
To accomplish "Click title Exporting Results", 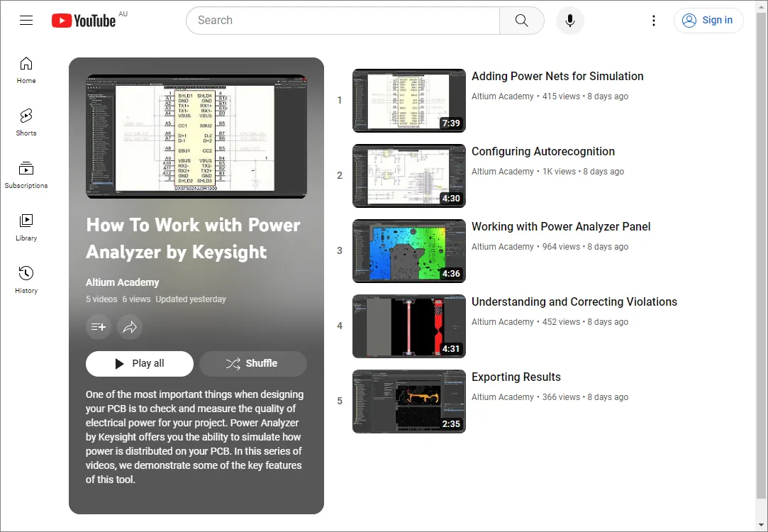I will point(516,377).
